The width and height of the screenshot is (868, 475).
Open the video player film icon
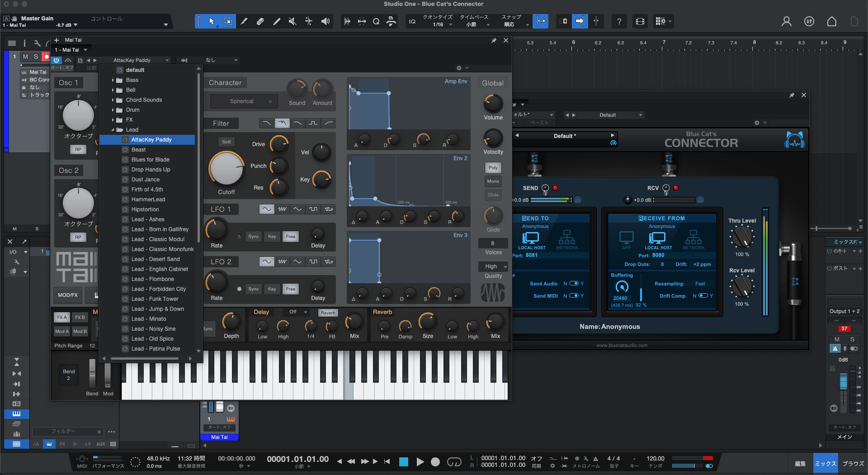point(640,21)
